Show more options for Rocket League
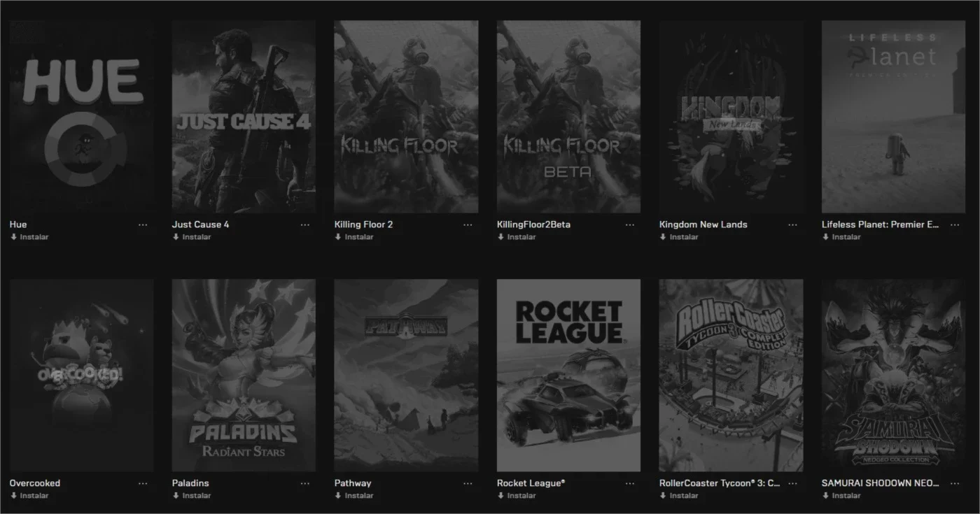This screenshot has width=980, height=514. [x=630, y=483]
